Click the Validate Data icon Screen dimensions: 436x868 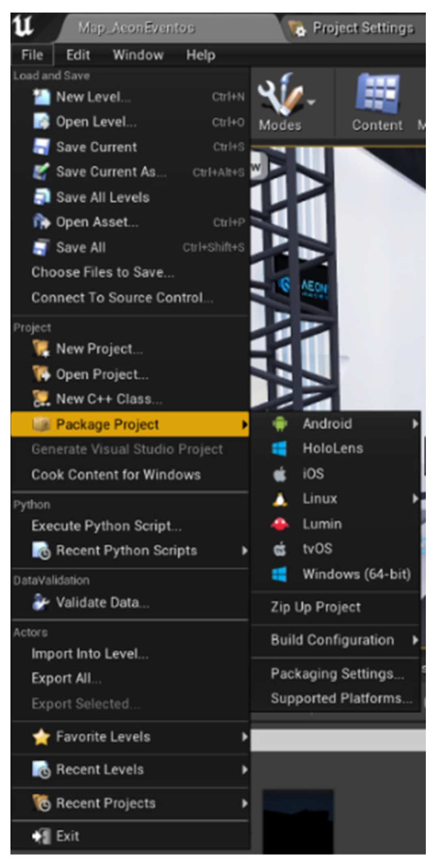click(x=41, y=602)
